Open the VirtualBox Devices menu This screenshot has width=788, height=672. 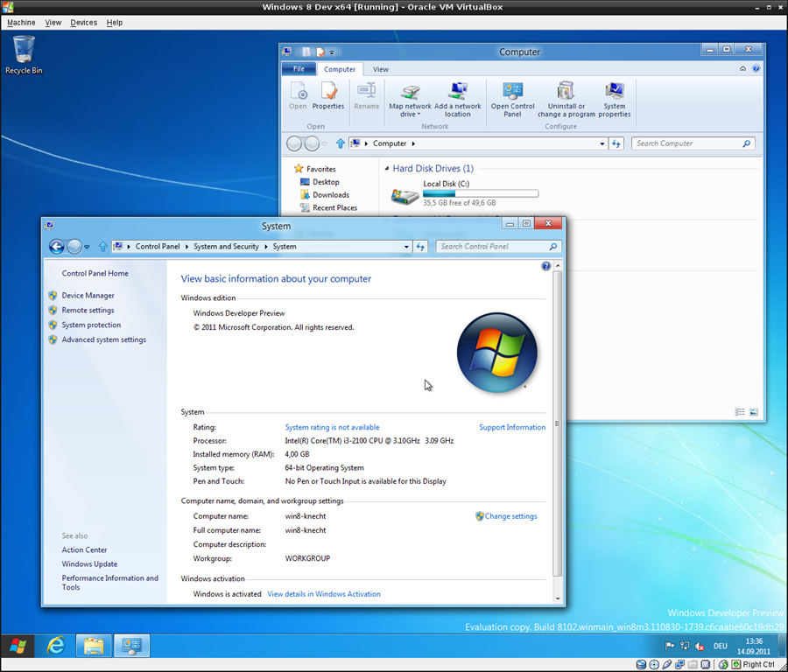pos(83,23)
